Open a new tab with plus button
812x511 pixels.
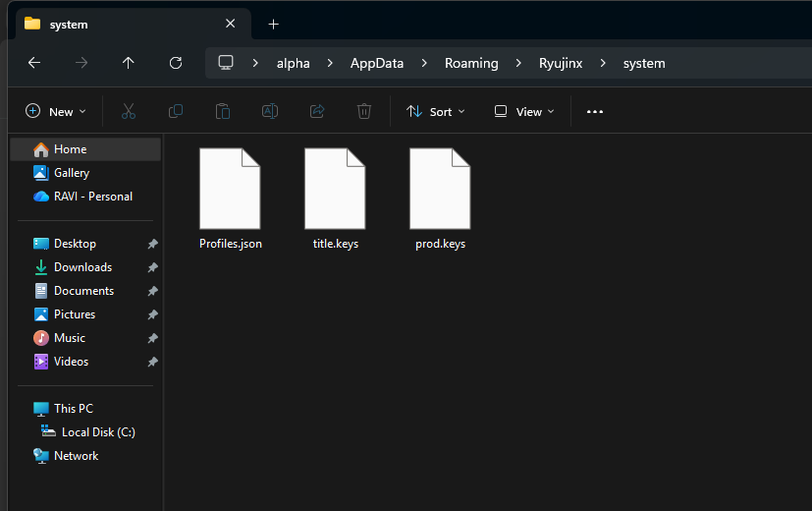pos(273,24)
